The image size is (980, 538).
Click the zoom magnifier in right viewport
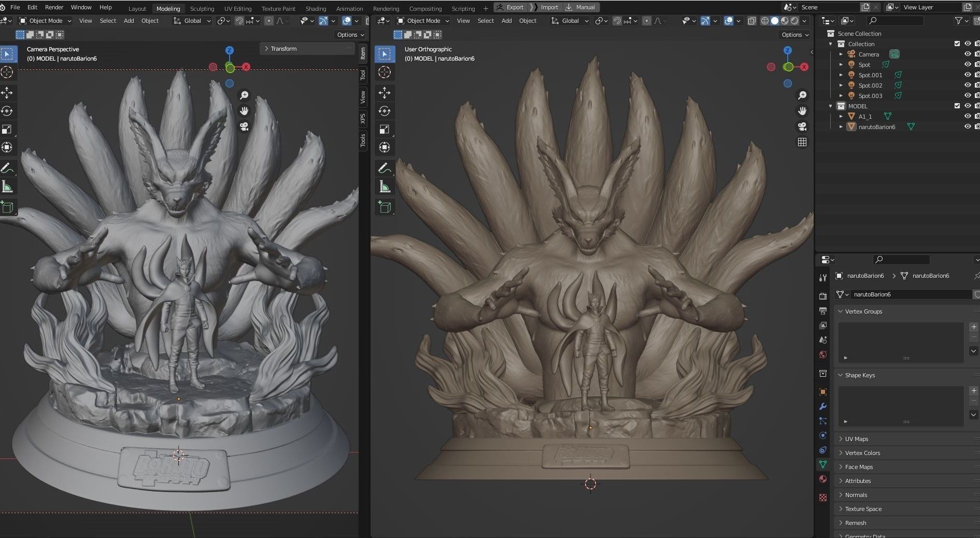pos(802,95)
